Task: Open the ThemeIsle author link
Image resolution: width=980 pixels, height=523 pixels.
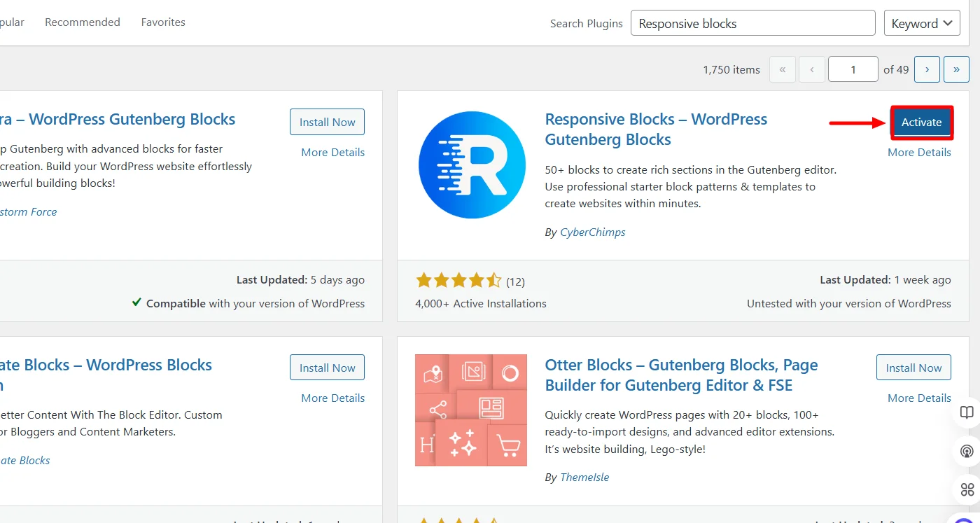Action: click(584, 477)
